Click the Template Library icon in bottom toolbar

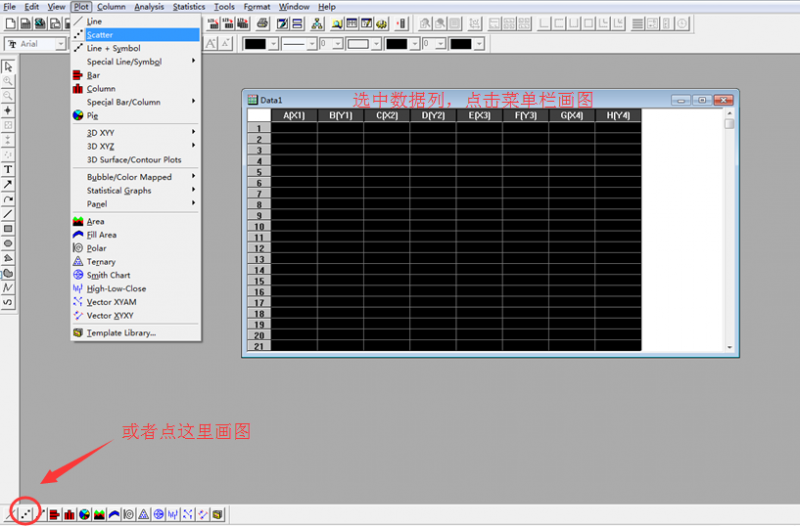217,514
